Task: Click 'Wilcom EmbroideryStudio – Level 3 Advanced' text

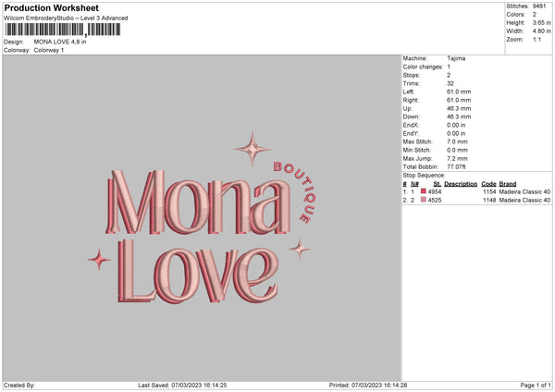Action: click(66, 18)
